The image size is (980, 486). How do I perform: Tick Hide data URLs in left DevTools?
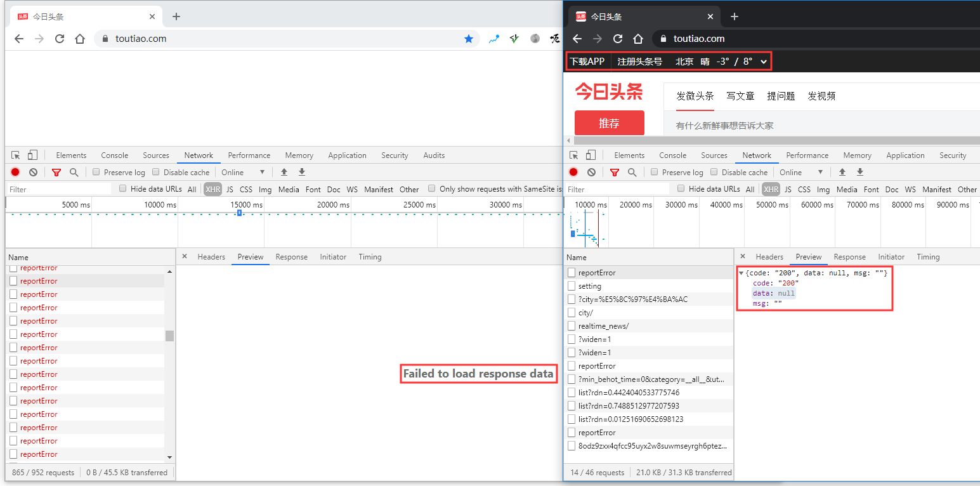tap(123, 188)
